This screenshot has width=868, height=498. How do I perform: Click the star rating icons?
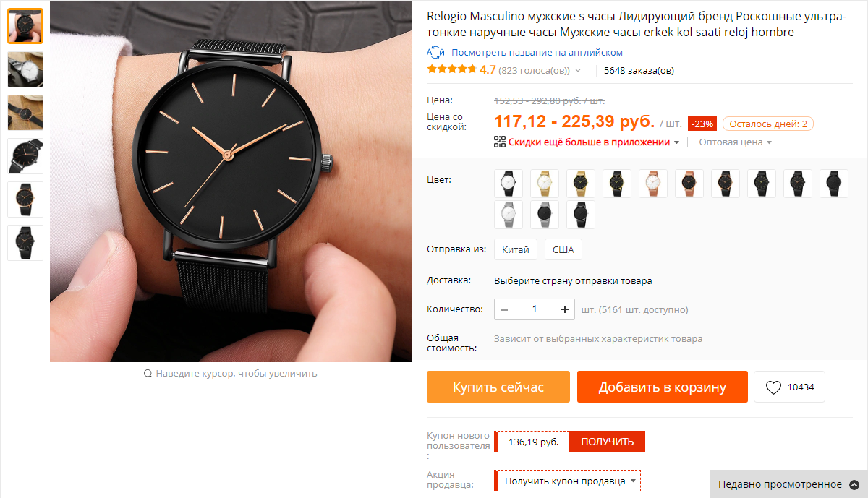(452, 69)
